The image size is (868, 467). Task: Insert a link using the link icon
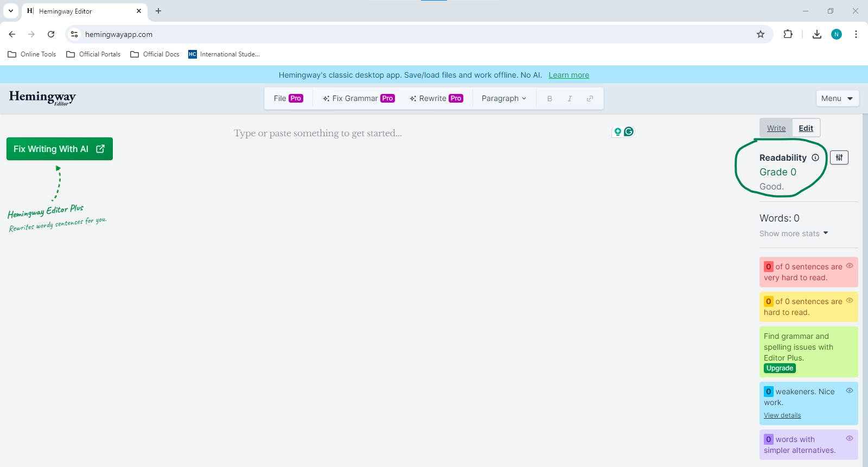[590, 98]
